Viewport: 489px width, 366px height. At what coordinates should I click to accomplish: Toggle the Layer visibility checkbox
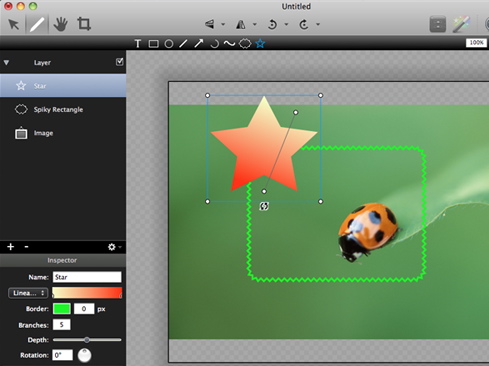click(x=119, y=62)
